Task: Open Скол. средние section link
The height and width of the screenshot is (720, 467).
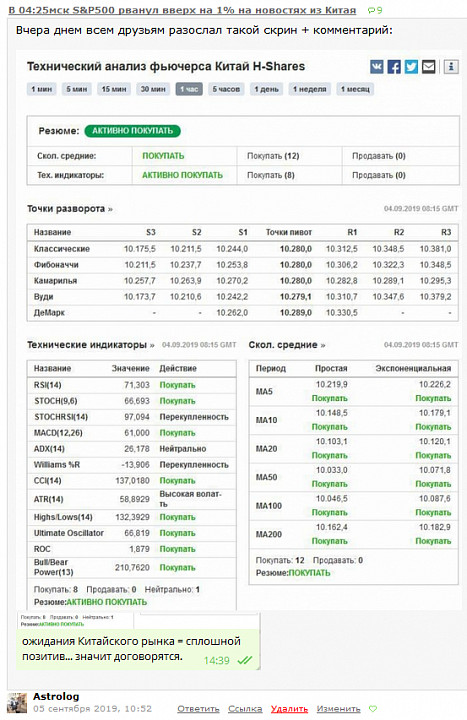Action: pos(287,345)
